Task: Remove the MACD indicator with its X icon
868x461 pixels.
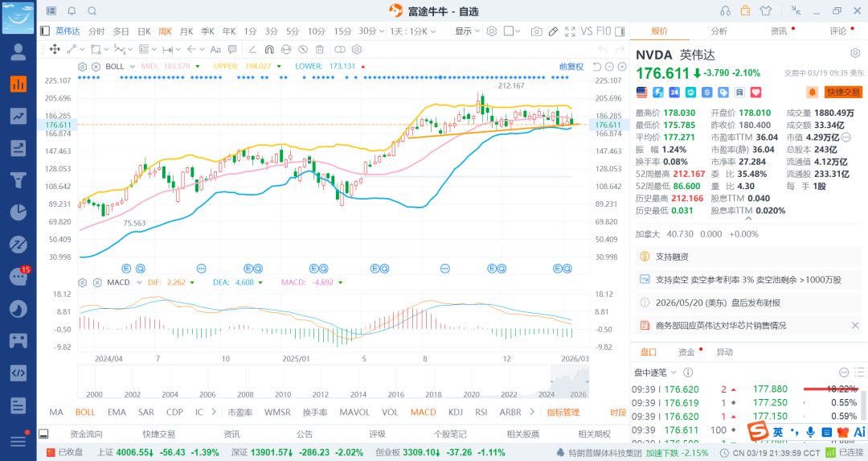Action: click(96, 282)
